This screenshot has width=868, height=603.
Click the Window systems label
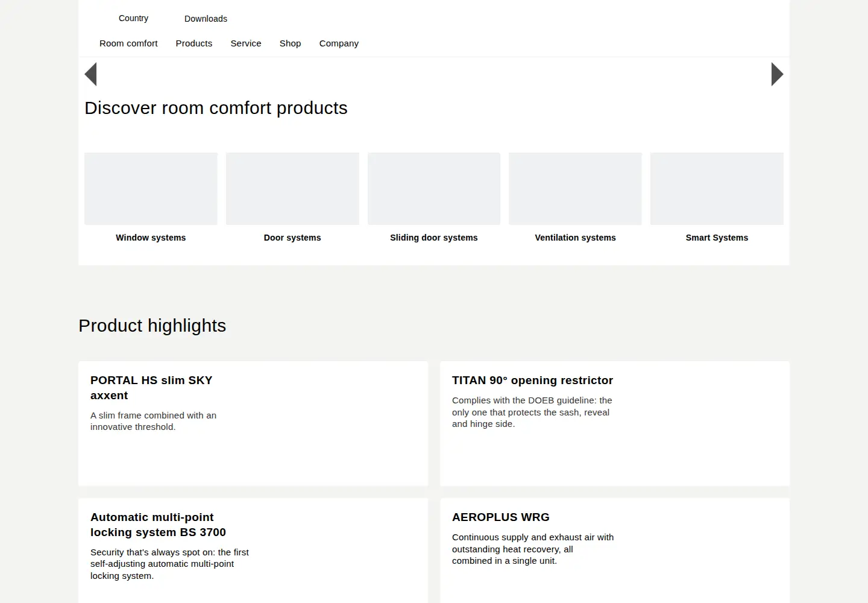pos(151,238)
